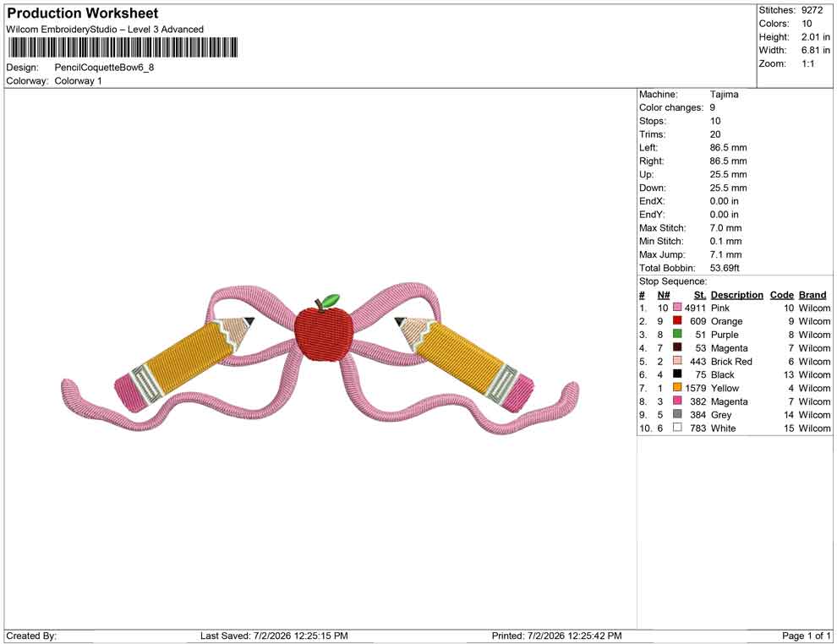Click the Page 1 of 1 footer
Image resolution: width=837 pixels, height=644 pixels.
[806, 636]
